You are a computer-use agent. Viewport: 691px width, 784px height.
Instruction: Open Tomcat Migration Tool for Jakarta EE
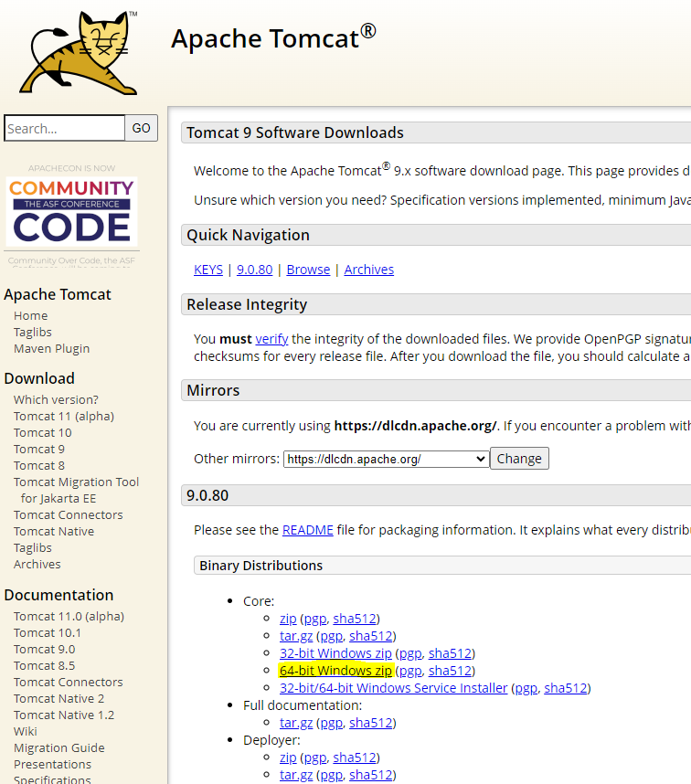click(76, 491)
